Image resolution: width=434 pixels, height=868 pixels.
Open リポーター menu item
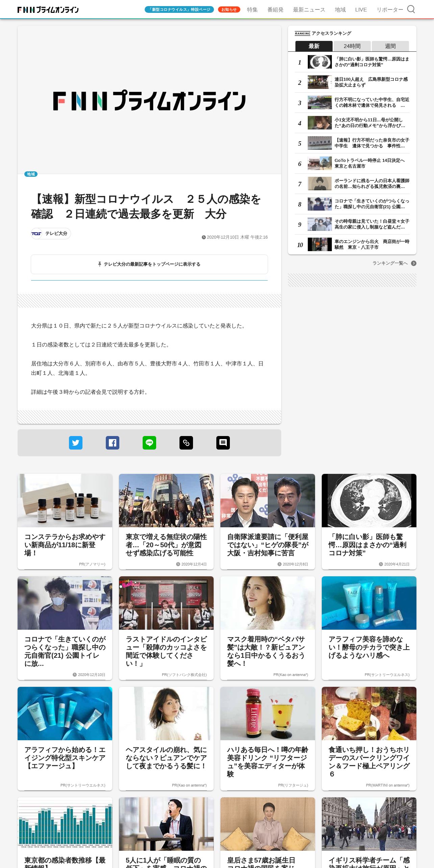pos(390,9)
